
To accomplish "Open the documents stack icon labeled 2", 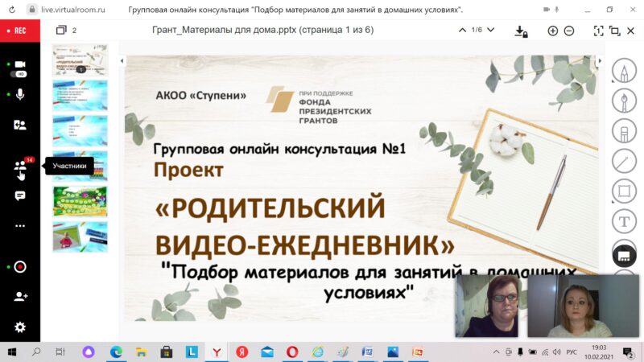I will (x=62, y=30).
